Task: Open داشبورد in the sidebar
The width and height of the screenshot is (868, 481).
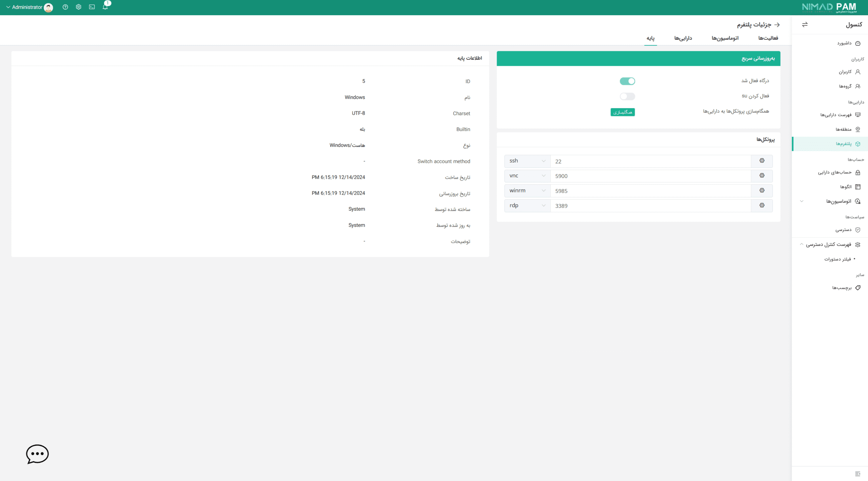Action: [x=844, y=43]
